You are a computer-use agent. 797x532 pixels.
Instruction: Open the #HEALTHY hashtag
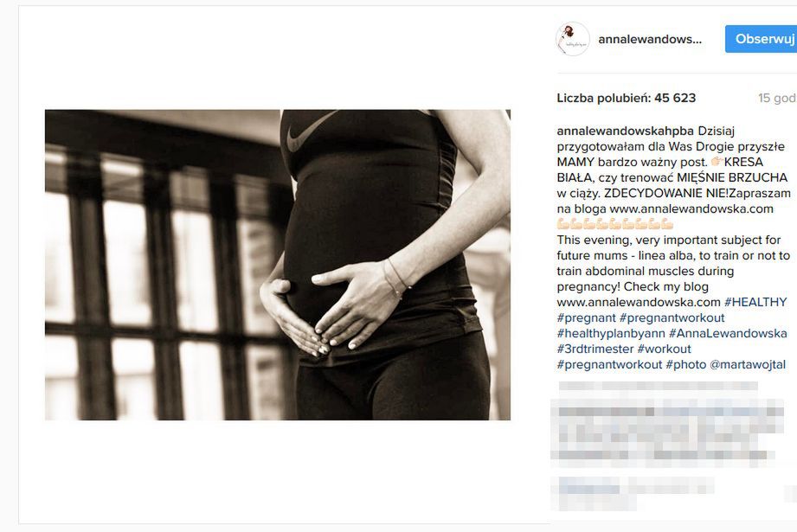755,302
